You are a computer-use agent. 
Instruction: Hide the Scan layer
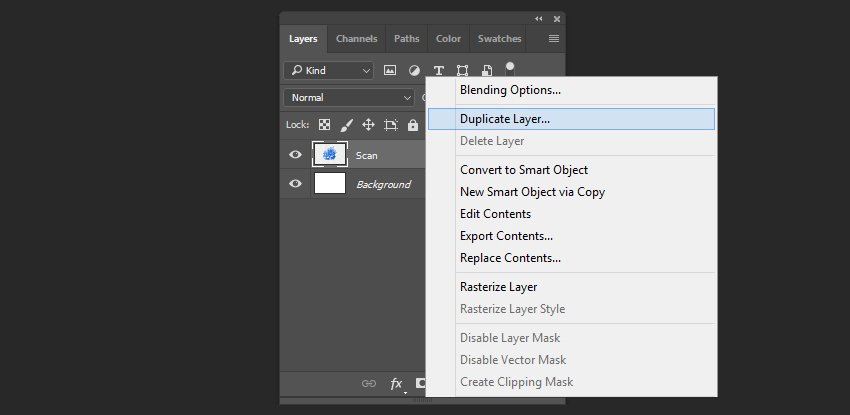[295, 155]
